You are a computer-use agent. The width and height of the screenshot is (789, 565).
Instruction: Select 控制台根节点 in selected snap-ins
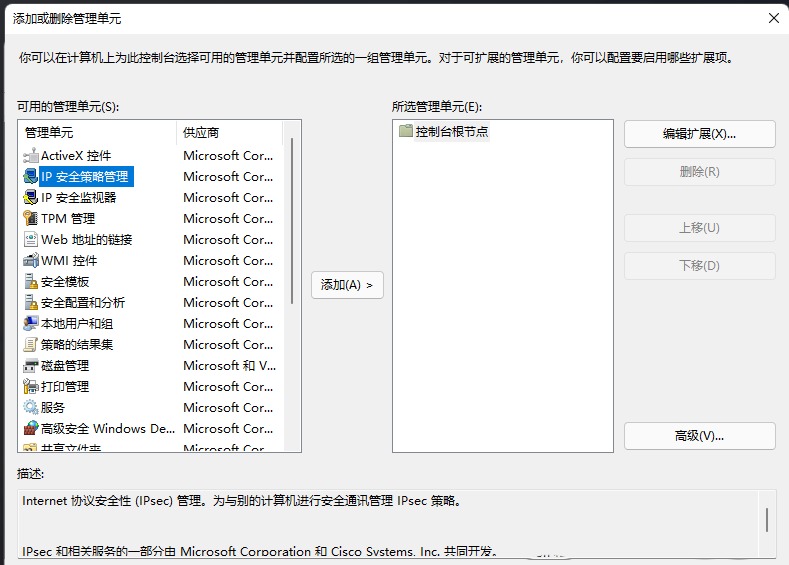pyautogui.click(x=451, y=132)
